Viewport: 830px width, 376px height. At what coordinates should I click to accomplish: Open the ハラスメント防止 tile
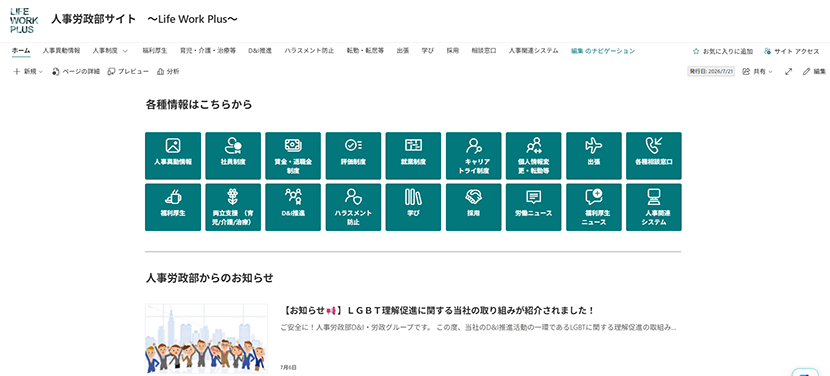(353, 207)
